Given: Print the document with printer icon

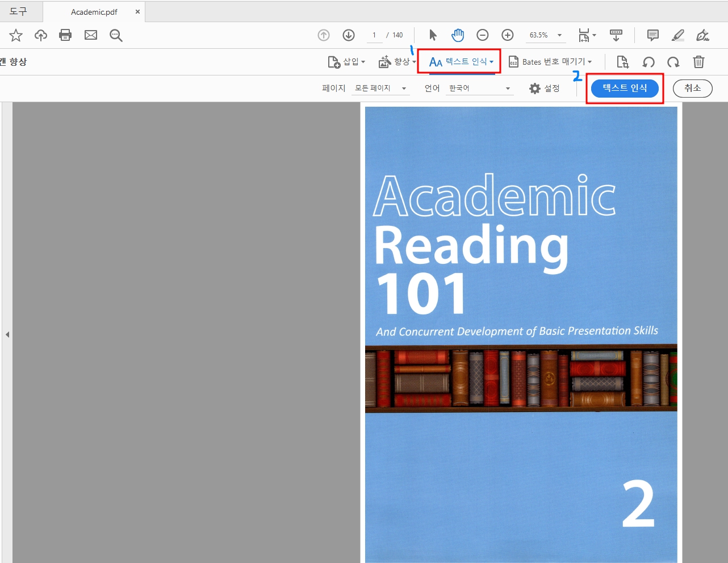Looking at the screenshot, I should (65, 35).
